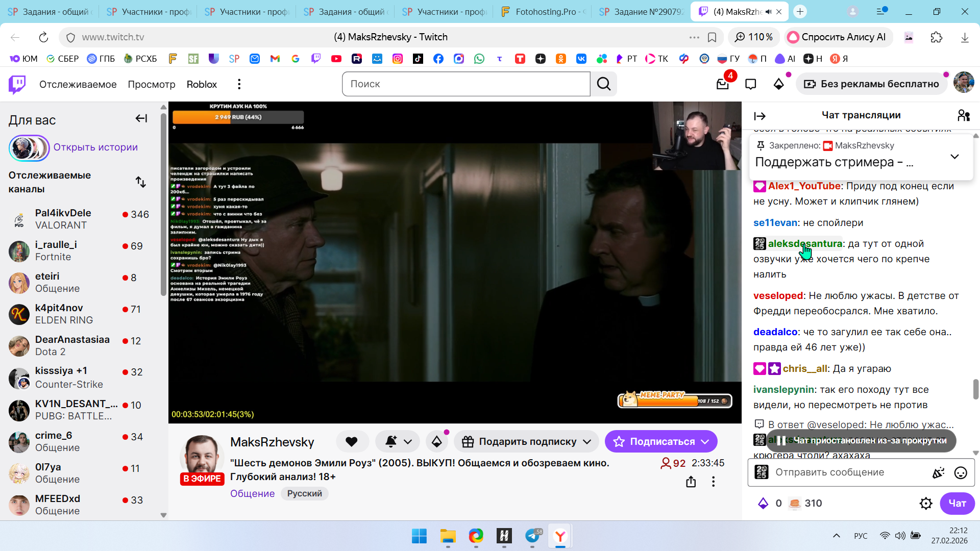Expand pinned message chevron
The width and height of the screenshot is (980, 551).
[x=954, y=157]
